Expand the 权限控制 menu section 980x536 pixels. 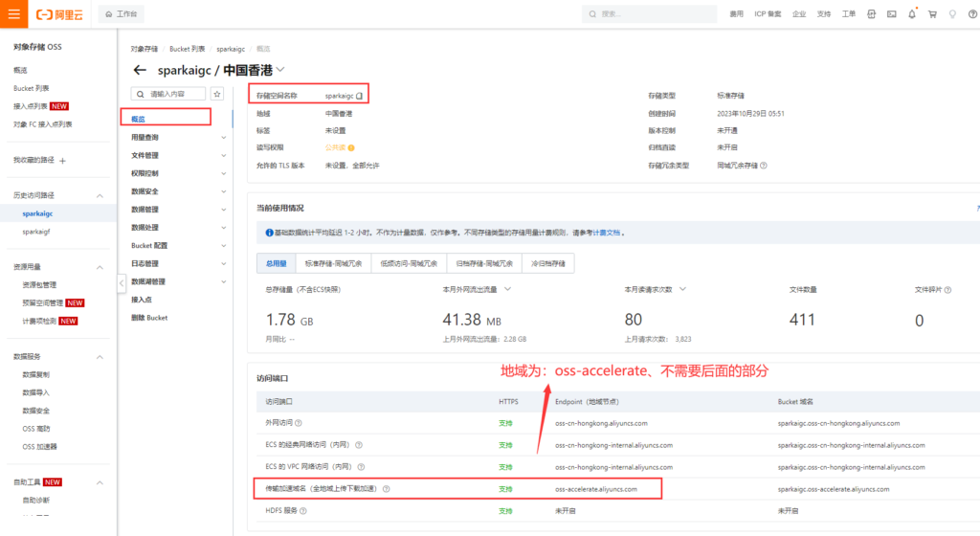[224, 173]
